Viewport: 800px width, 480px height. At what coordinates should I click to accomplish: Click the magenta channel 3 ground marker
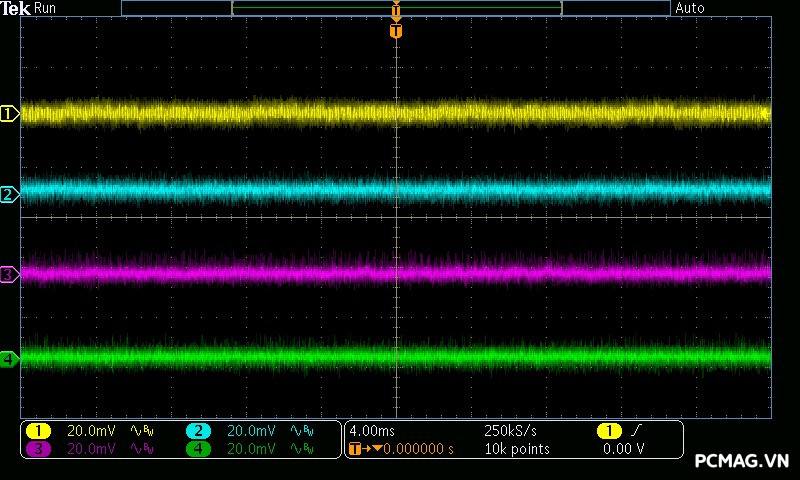[9, 274]
